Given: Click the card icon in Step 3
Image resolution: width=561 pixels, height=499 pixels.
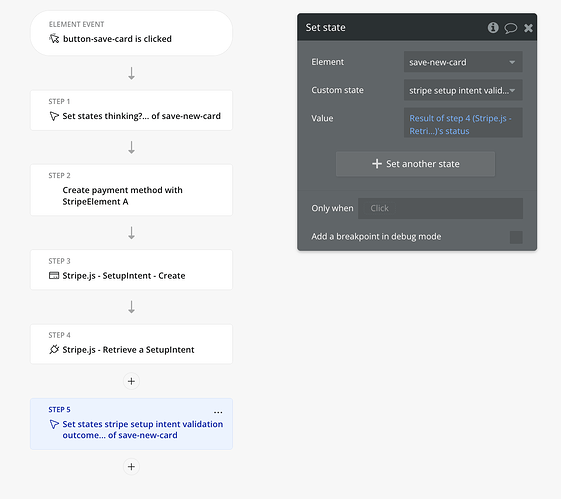Looking at the screenshot, I should tap(54, 275).
